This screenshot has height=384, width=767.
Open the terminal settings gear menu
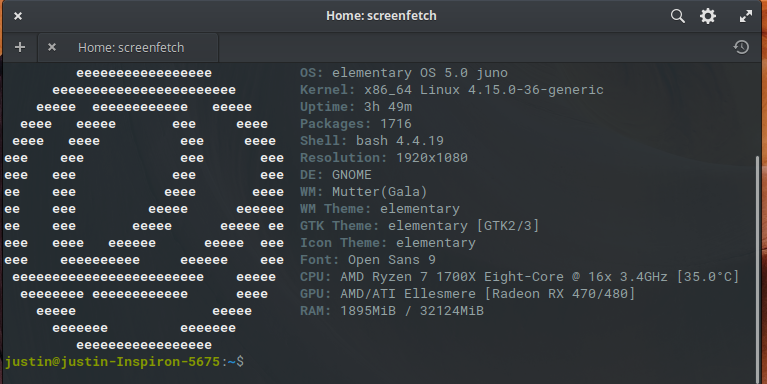[708, 16]
